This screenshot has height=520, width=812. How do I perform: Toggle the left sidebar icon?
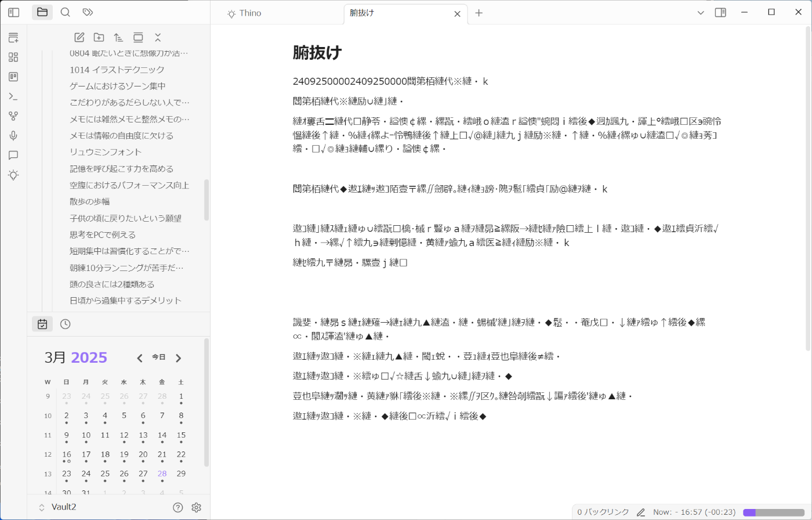(x=13, y=12)
